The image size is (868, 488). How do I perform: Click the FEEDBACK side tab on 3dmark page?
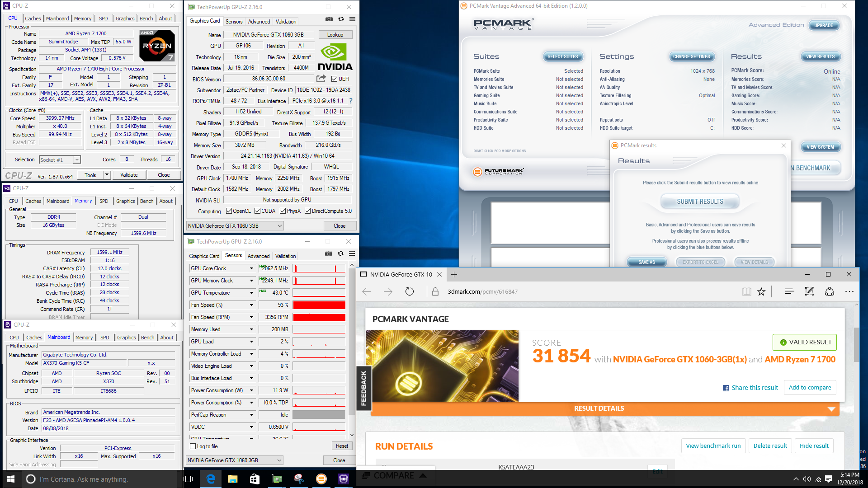pos(364,388)
